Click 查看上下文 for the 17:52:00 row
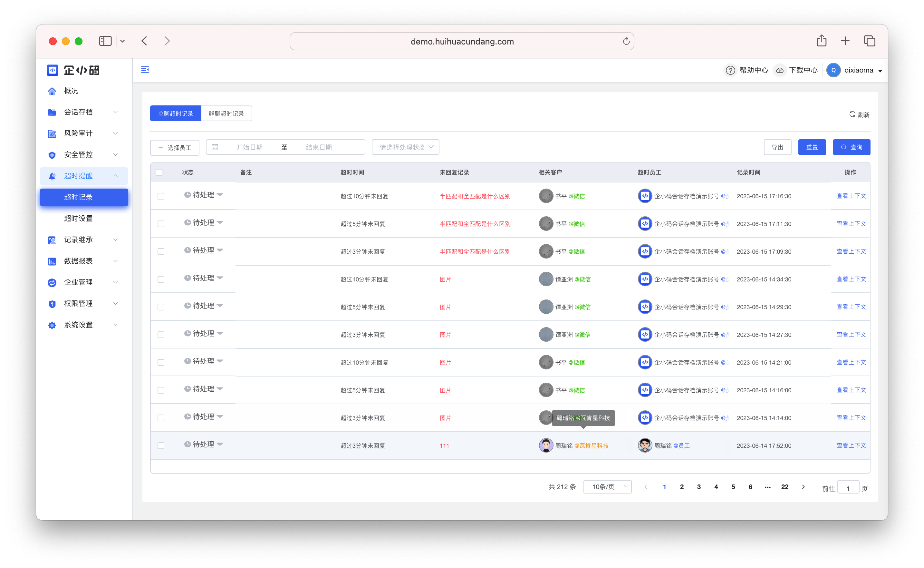This screenshot has height=568, width=924. 851,446
